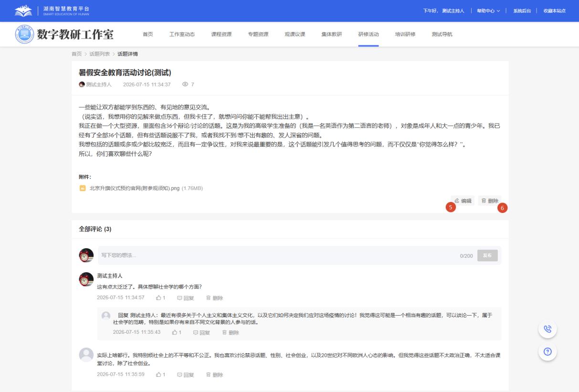Like the comment dated 11:35:59
The width and height of the screenshot is (579, 392).
(160, 375)
